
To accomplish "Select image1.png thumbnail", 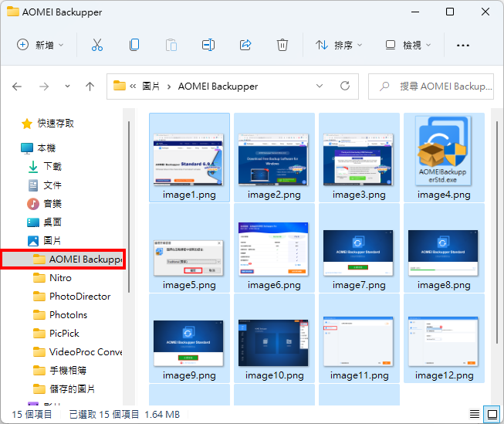I will point(189,158).
